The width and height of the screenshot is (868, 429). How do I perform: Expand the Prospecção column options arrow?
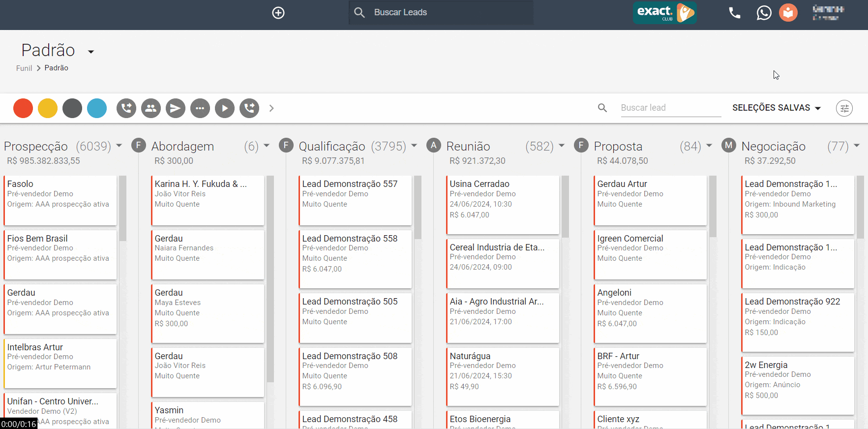pos(119,146)
